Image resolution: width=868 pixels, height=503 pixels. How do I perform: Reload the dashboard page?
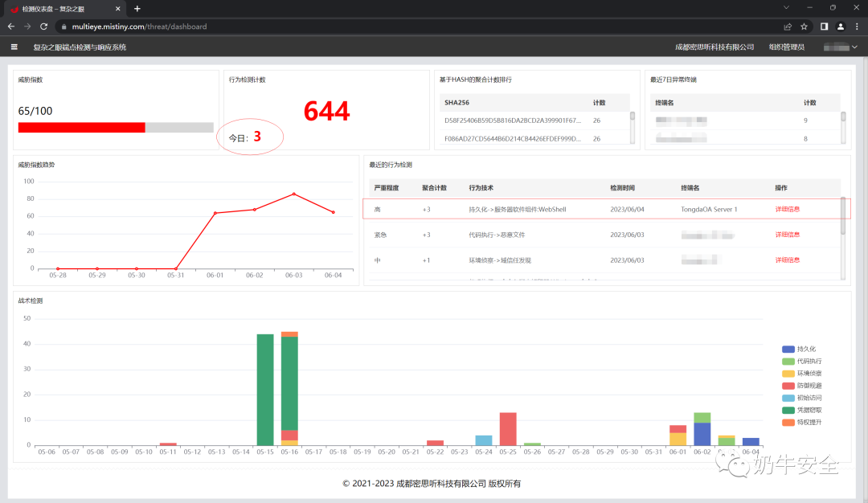43,26
